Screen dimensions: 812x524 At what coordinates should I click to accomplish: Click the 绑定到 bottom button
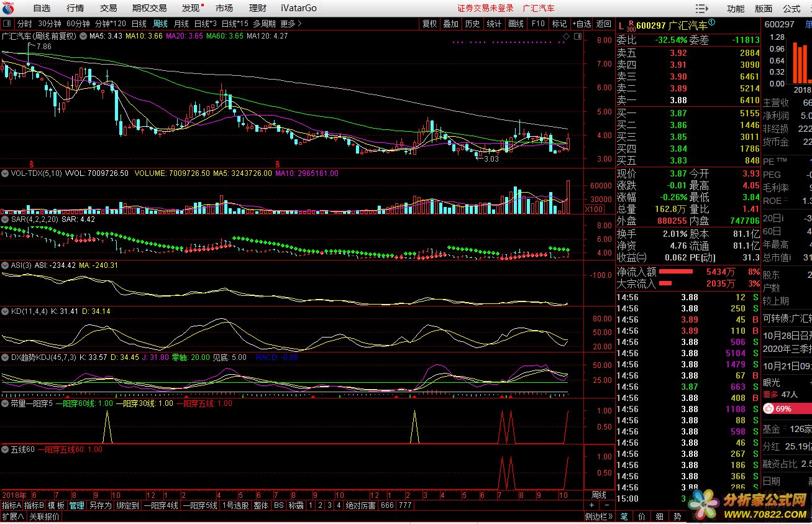[127, 506]
